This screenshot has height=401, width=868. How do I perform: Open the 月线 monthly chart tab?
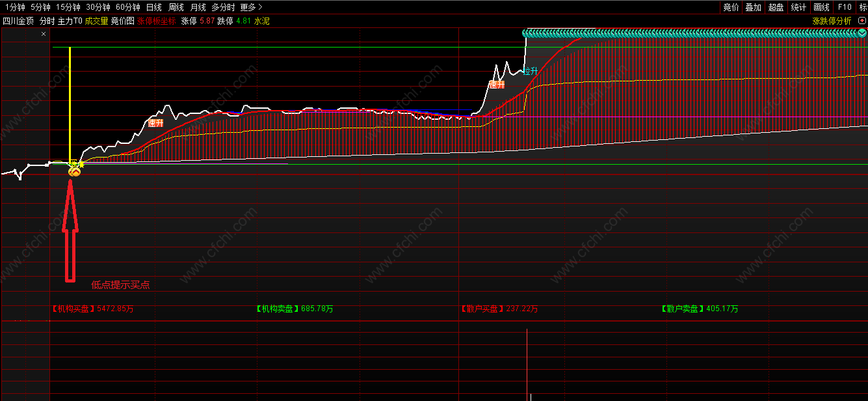[x=198, y=7]
